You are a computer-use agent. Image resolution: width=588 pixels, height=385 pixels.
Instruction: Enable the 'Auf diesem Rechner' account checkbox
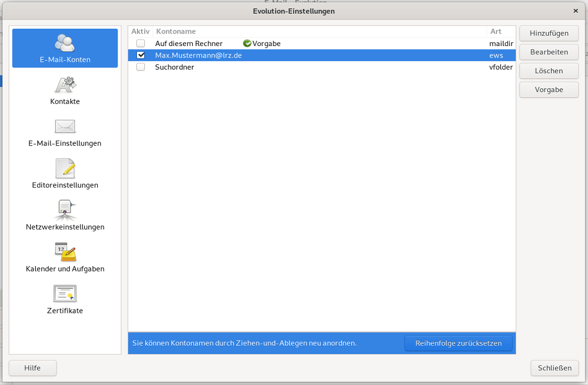point(141,43)
